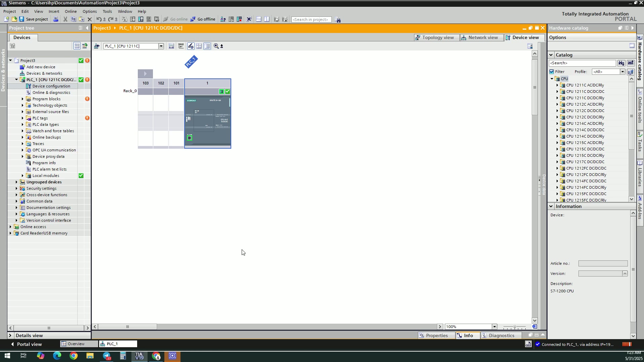Open the 100% zoom level dropdown
The image size is (644, 362).
click(x=494, y=327)
